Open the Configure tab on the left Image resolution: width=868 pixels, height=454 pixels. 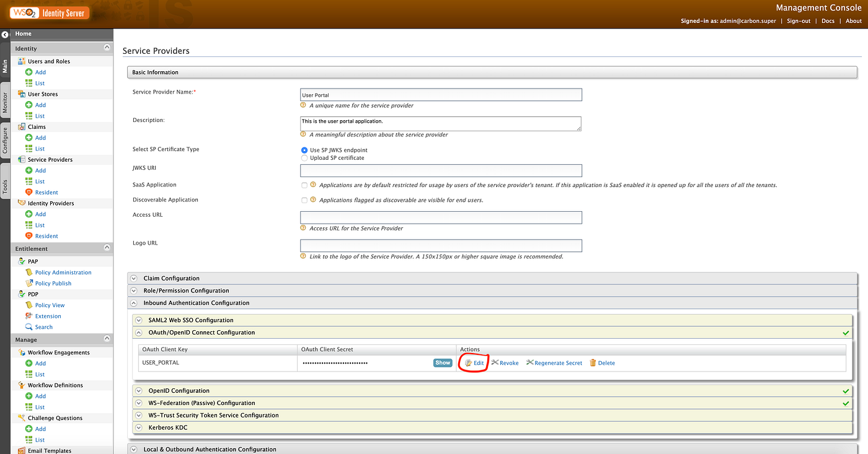(x=5, y=139)
